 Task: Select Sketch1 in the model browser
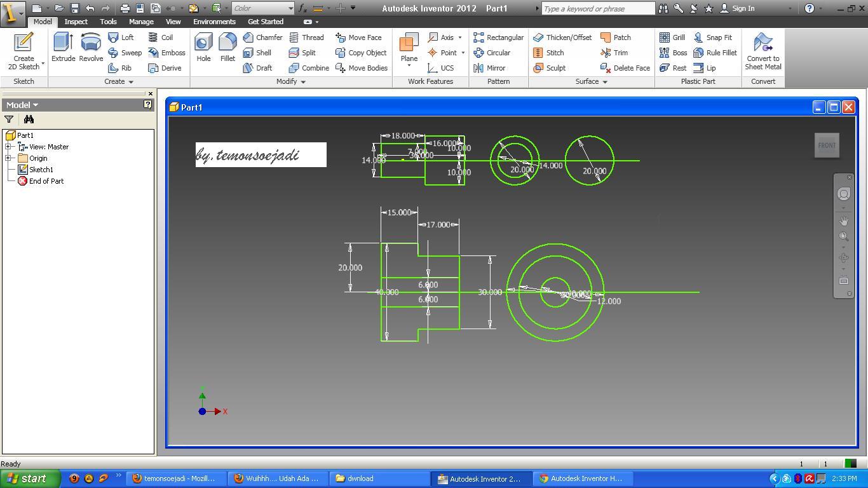(41, 170)
